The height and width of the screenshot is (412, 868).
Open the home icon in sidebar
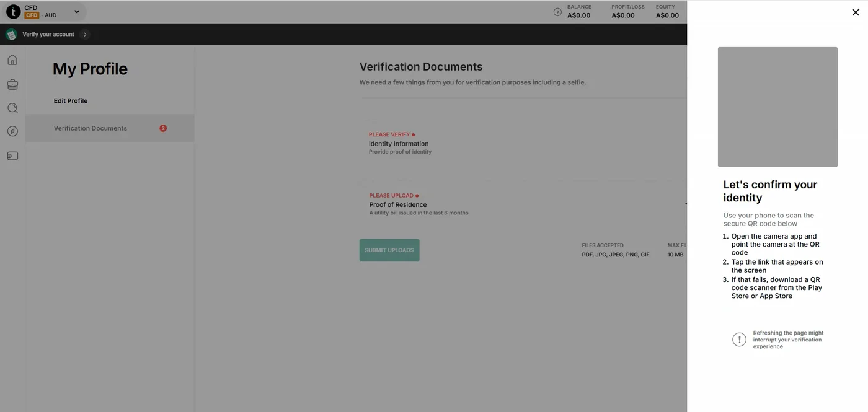pyautogui.click(x=12, y=60)
